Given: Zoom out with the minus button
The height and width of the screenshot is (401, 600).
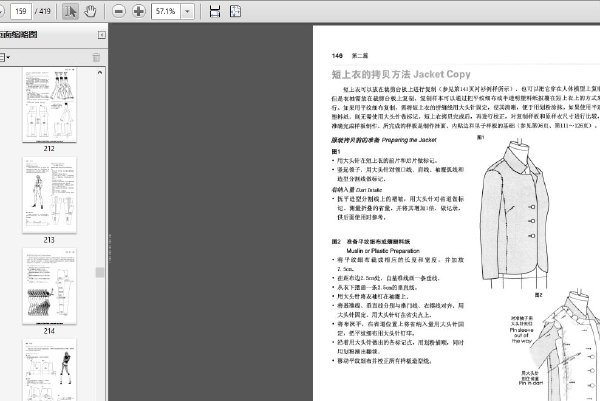Looking at the screenshot, I should tap(119, 11).
